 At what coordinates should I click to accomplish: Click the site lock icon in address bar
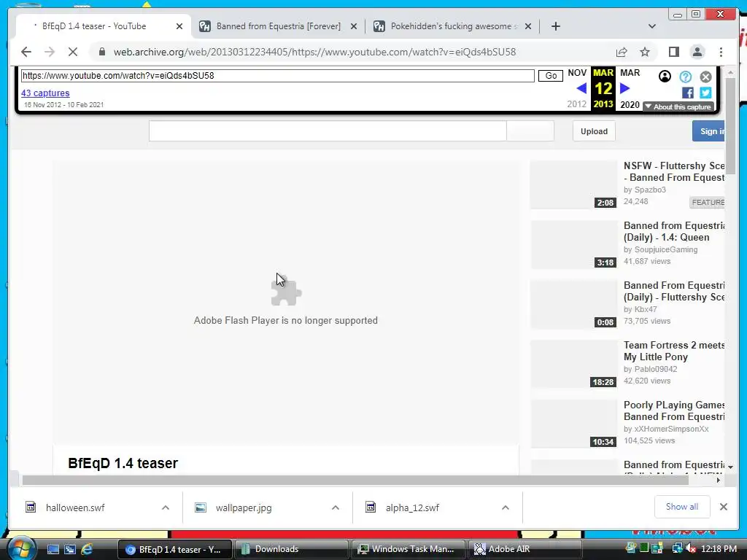pos(102,52)
